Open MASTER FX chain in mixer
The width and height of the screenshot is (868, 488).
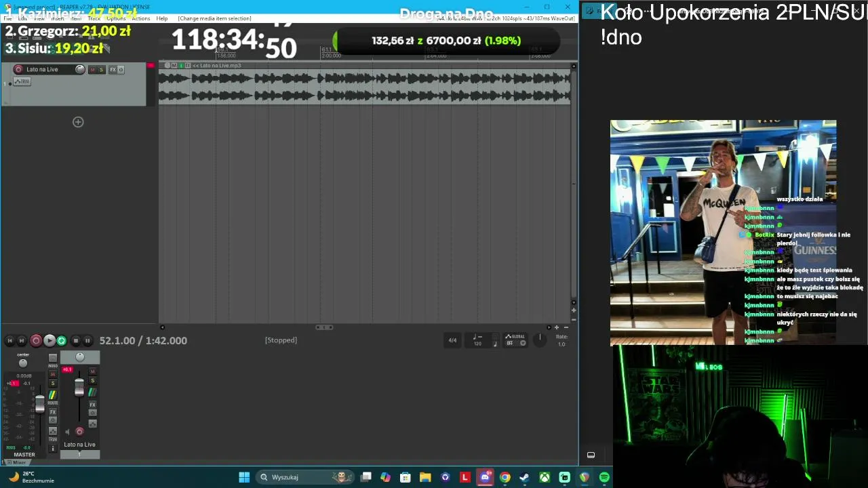(53, 412)
